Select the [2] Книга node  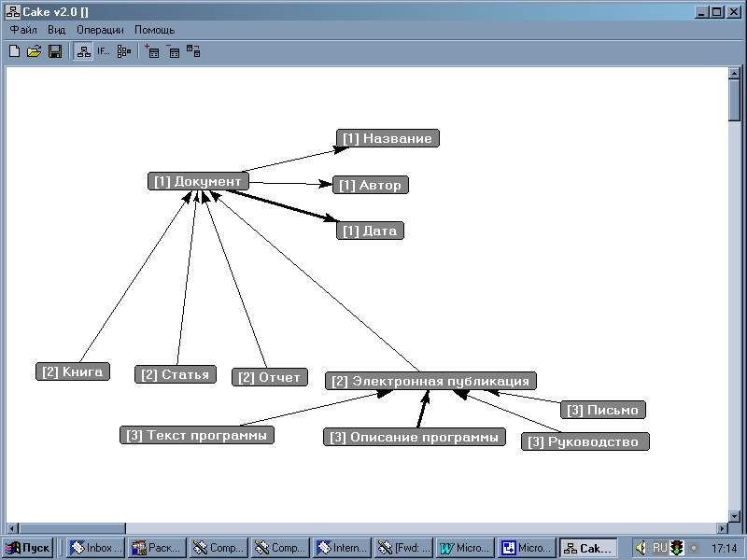[73, 371]
